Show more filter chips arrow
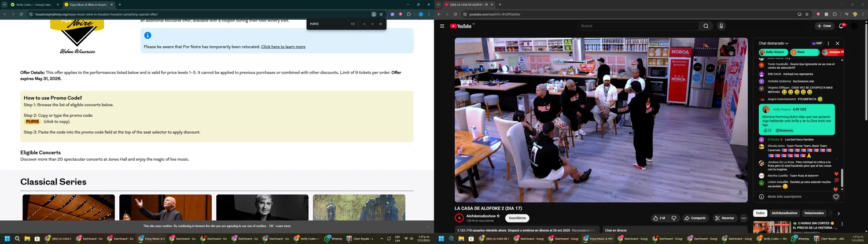868x244 pixels. pos(838,213)
